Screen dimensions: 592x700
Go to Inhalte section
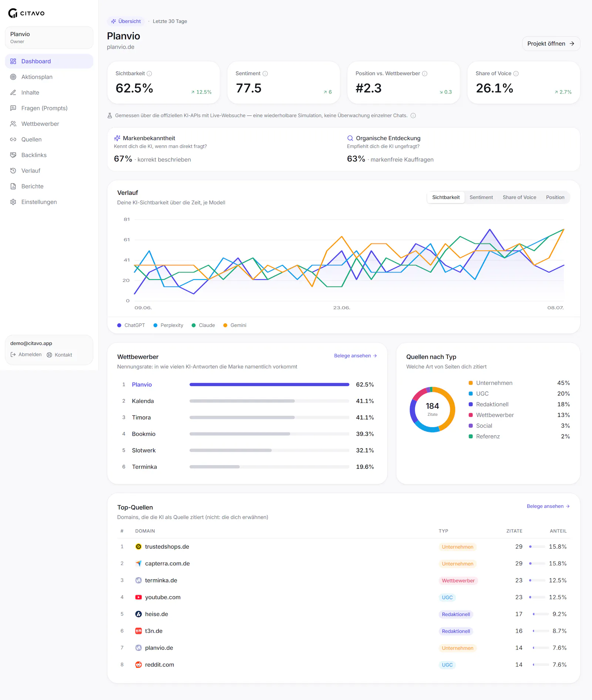click(49, 93)
